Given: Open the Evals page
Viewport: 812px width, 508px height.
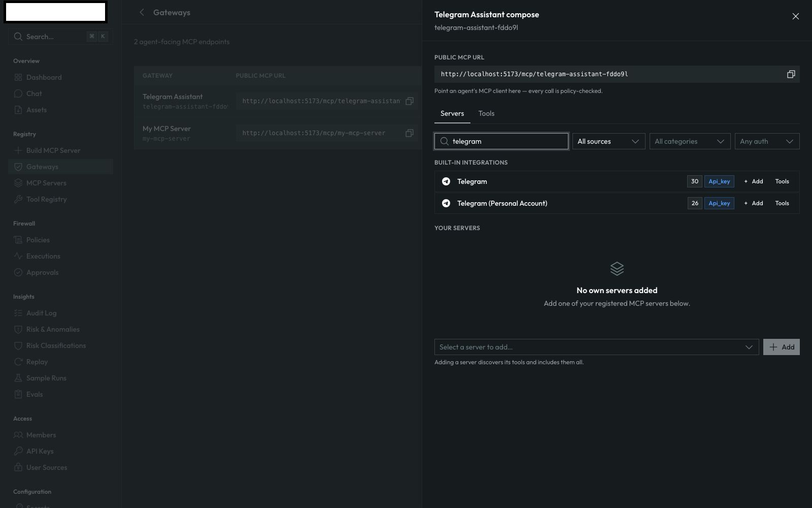Looking at the screenshot, I should point(60,394).
